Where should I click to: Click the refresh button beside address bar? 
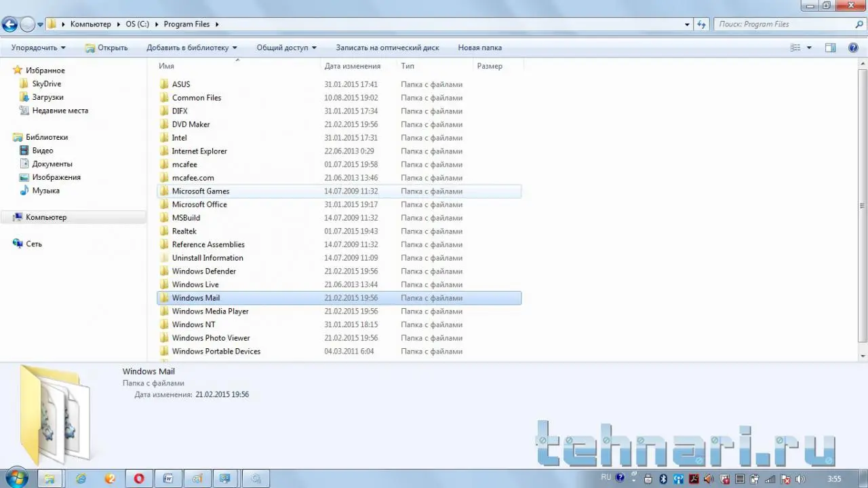pyautogui.click(x=702, y=24)
